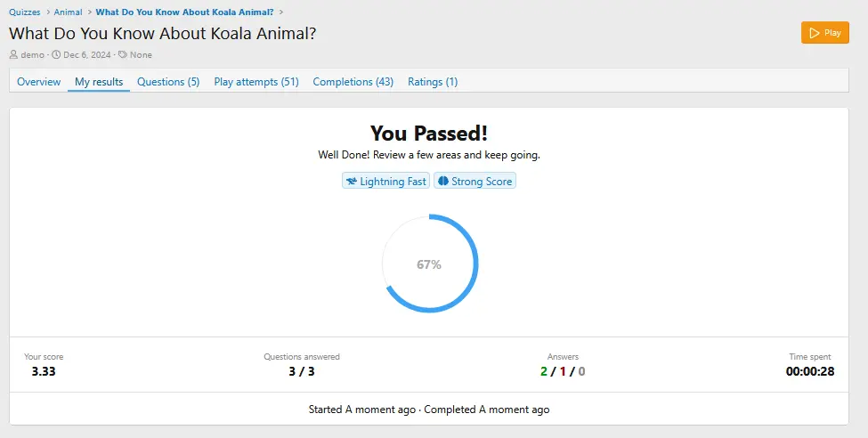
Task: Click the clock icon before the date
Action: click(x=56, y=55)
